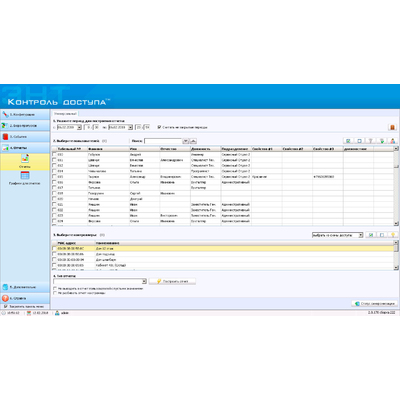This screenshot has height=400, width=400.
Task: Open the Графики для отчетов calendar icon
Action: tap(25, 175)
